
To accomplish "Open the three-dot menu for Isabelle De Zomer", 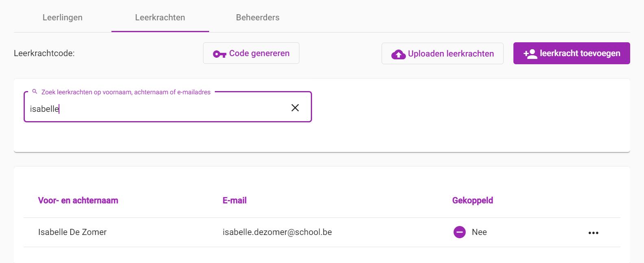I will point(594,233).
